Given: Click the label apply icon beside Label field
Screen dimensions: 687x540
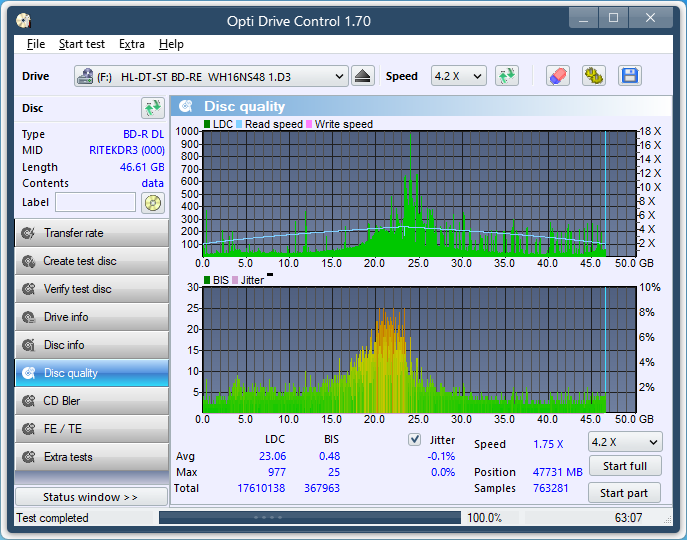Looking at the screenshot, I should 152,203.
